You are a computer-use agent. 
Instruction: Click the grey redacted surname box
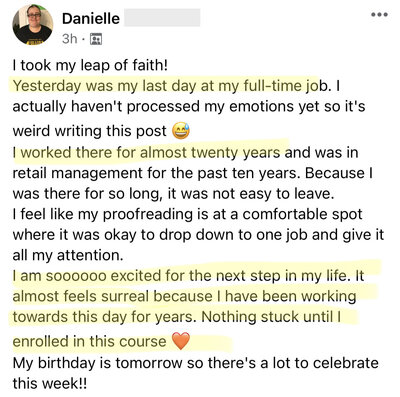point(162,18)
